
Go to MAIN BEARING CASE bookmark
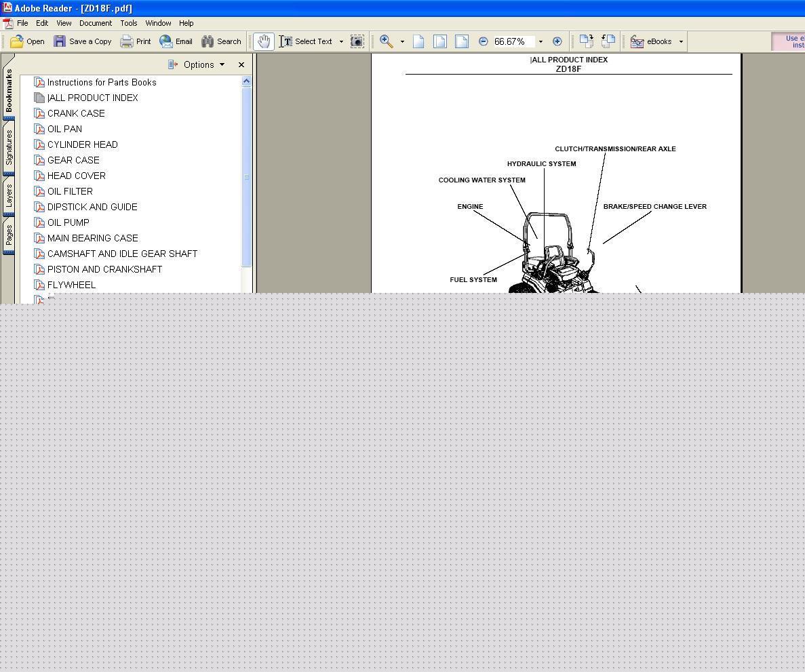coord(85,238)
